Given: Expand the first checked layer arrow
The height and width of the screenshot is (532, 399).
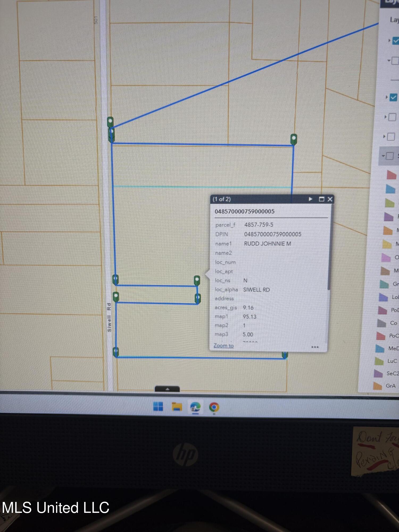Looking at the screenshot, I should tap(389, 40).
